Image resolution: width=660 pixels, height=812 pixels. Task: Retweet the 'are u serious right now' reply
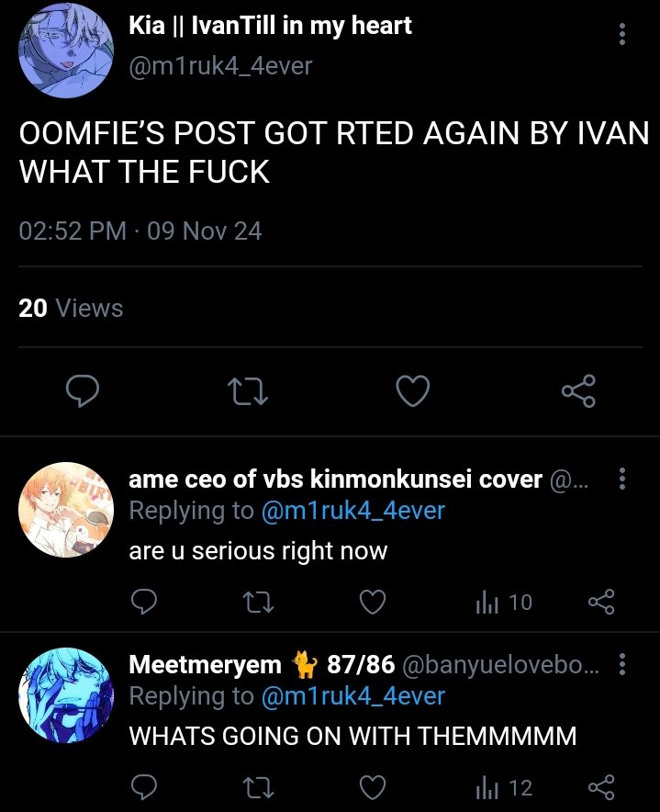[x=258, y=603]
